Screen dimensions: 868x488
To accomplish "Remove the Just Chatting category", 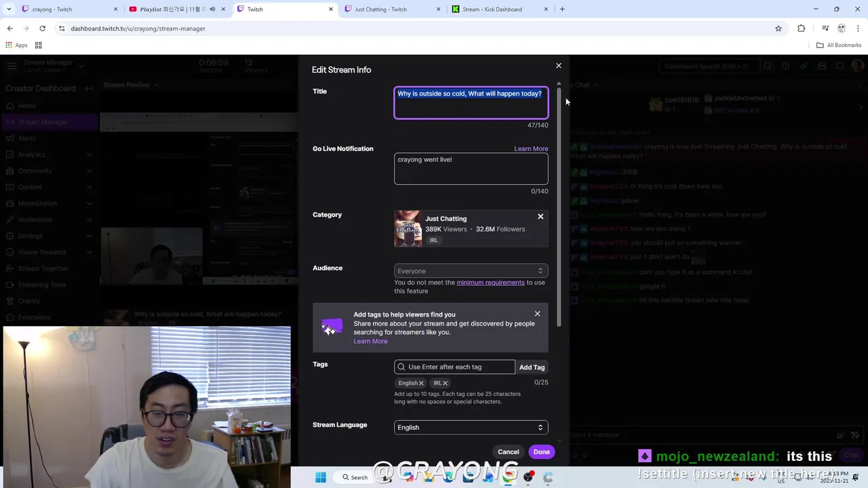I will (540, 216).
